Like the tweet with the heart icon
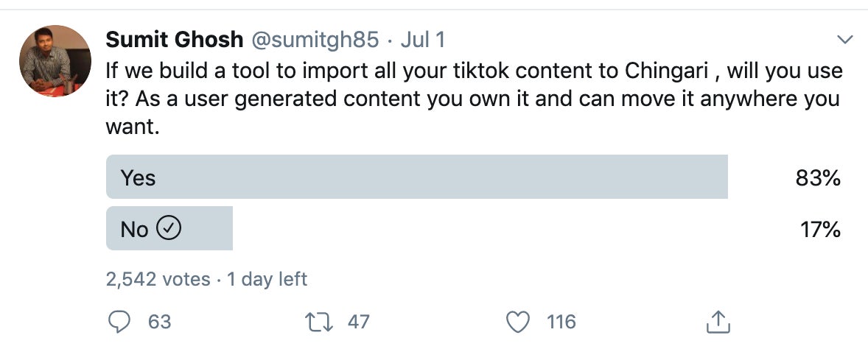The width and height of the screenshot is (868, 349). pos(519,321)
